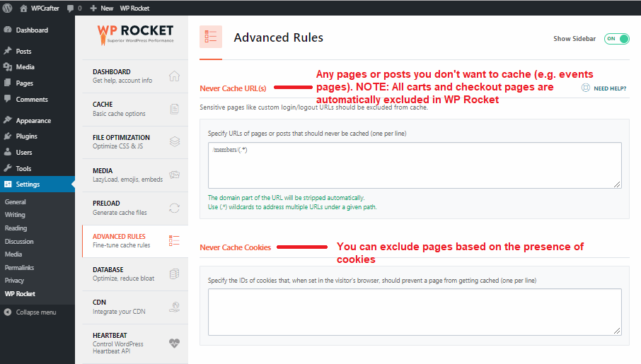
Task: Open Writing settings submenu
Action: click(x=15, y=215)
